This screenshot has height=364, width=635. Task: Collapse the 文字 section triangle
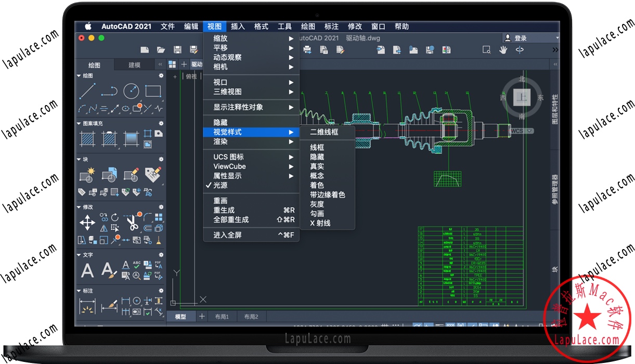(79, 255)
